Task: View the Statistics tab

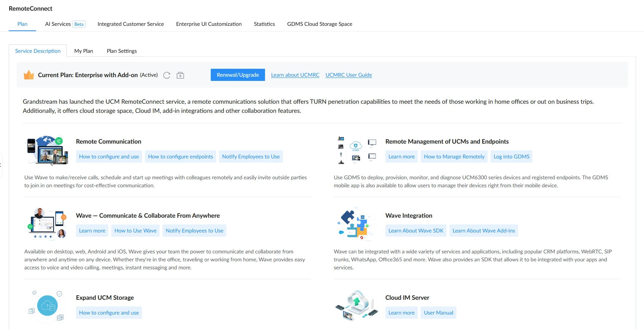Action: pos(264,24)
